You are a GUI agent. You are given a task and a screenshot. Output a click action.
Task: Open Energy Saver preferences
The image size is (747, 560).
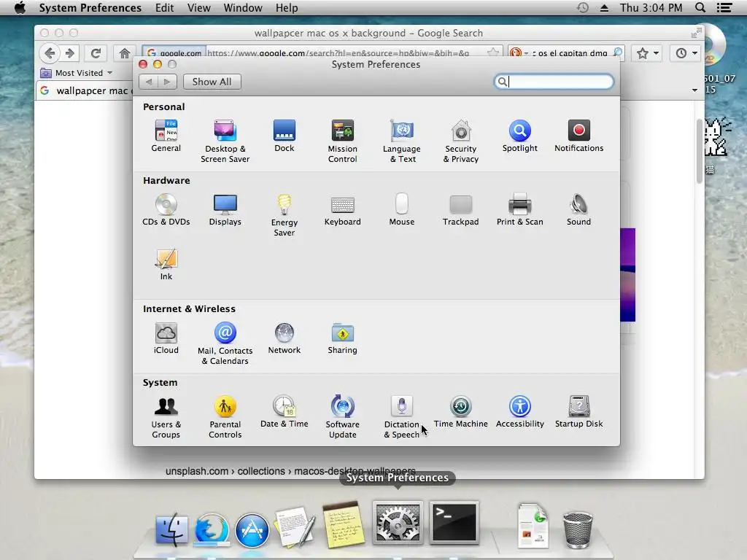284,215
